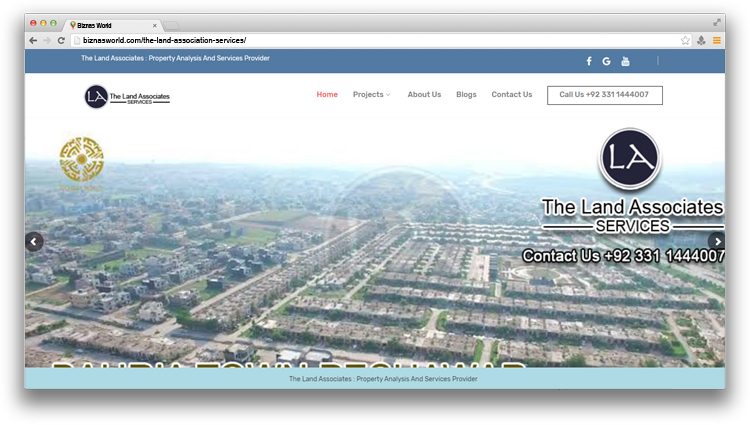Click the browser back arrow
Screen dimensions: 750x425
point(33,40)
